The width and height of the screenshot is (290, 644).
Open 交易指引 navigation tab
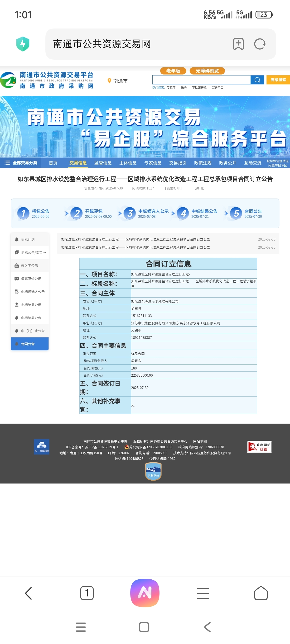tap(178, 163)
